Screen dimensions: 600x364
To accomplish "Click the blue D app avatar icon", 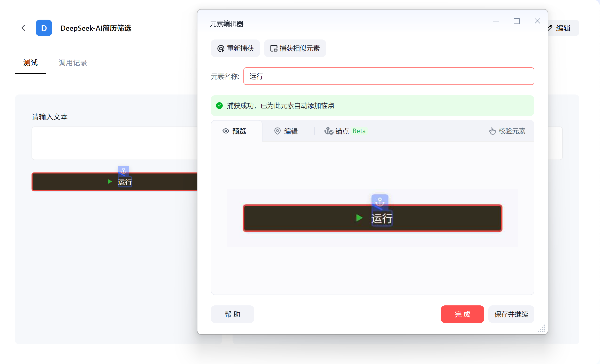I will 44,28.
